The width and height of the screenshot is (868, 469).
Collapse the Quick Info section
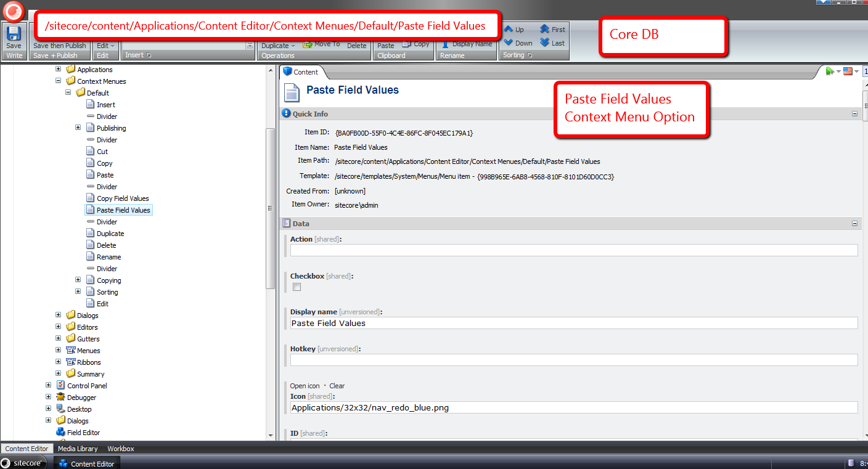pyautogui.click(x=854, y=114)
